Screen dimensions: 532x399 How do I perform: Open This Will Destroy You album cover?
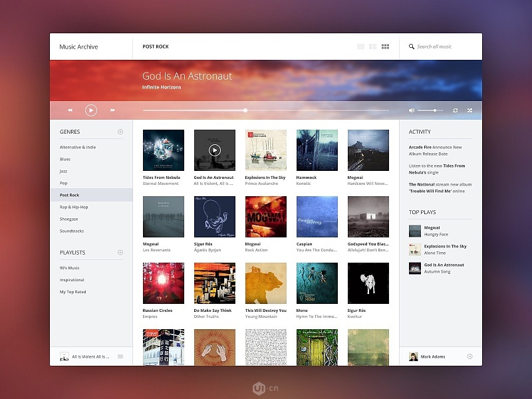[x=265, y=283]
